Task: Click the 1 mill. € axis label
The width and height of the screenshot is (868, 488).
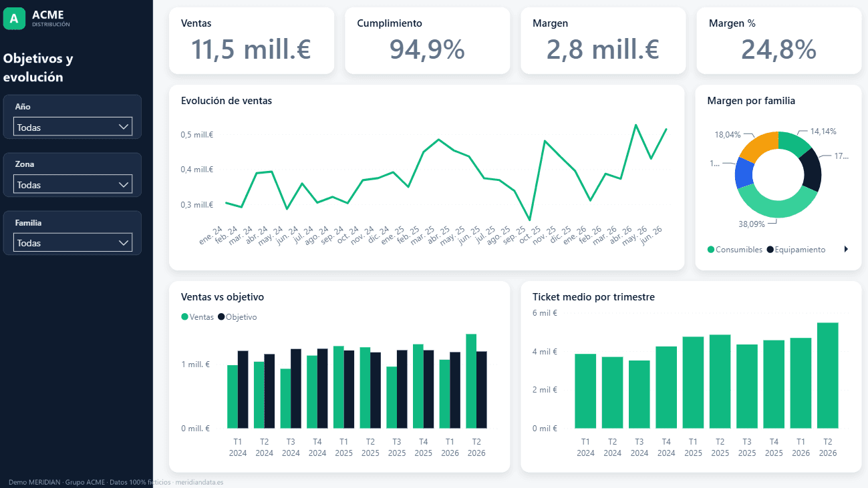Action: point(195,364)
